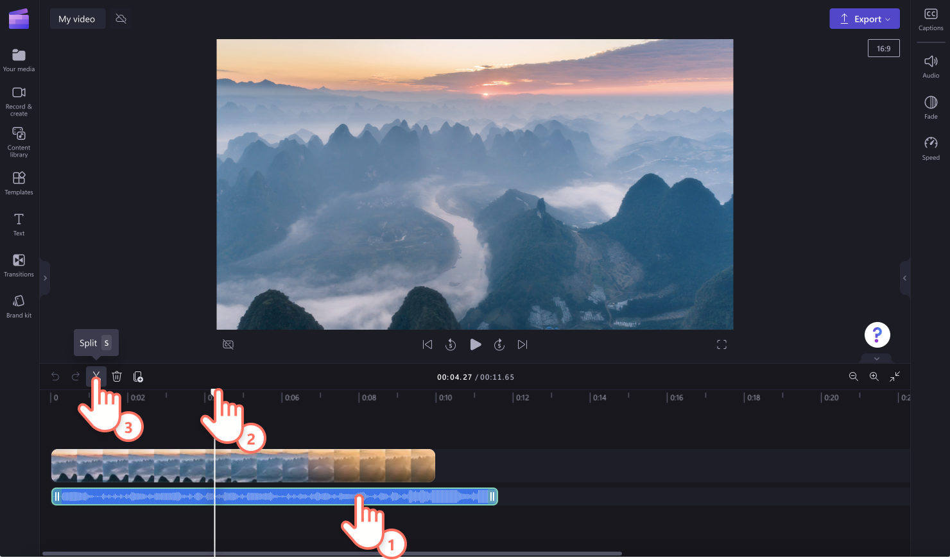The image size is (950, 560).
Task: Toggle hide captions icon under preview
Action: (x=228, y=344)
